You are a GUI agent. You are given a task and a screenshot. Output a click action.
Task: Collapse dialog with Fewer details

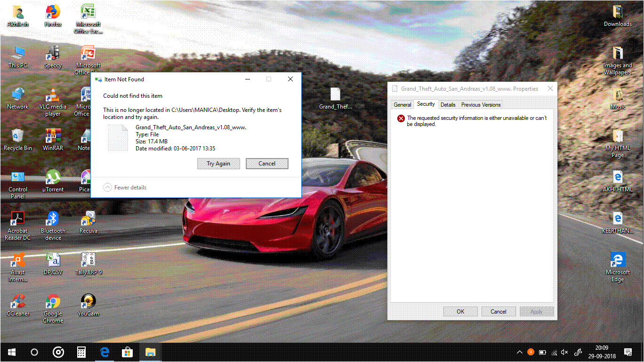pyautogui.click(x=125, y=187)
